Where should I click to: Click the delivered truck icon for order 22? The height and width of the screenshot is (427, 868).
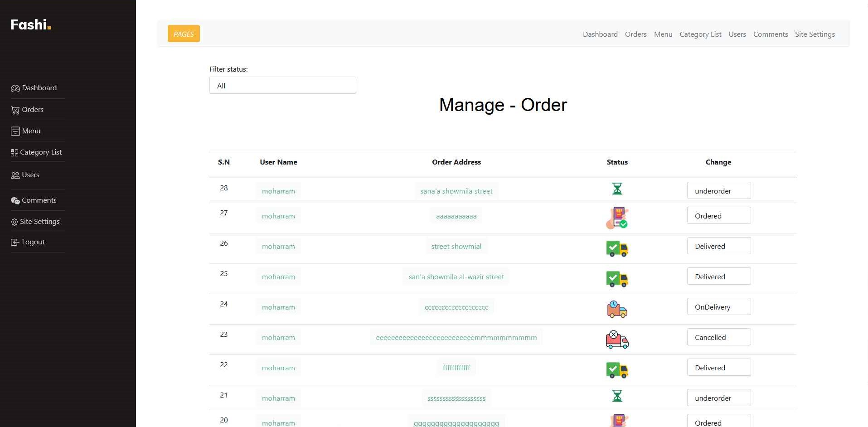pos(617,370)
